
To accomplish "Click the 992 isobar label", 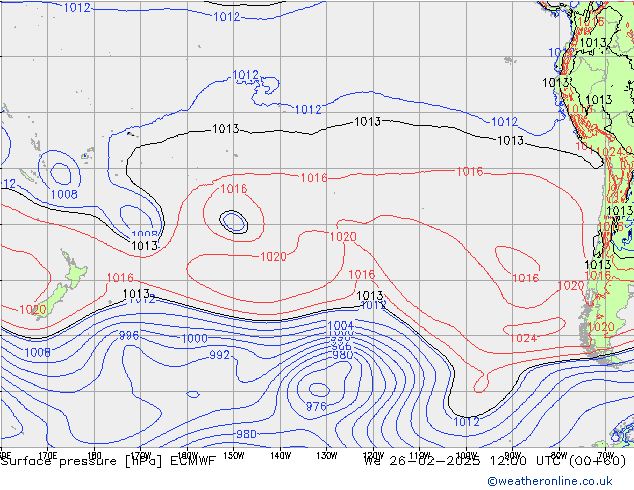I will [x=220, y=355].
